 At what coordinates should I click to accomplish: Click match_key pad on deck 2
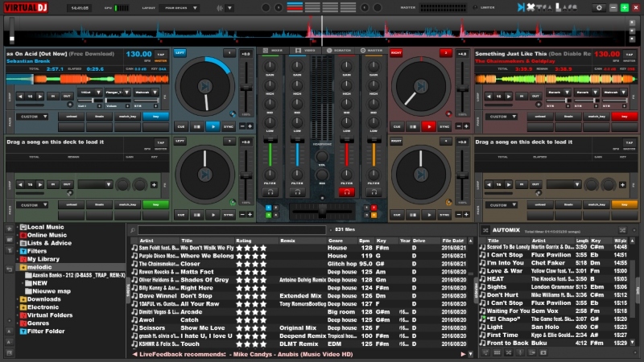(596, 117)
